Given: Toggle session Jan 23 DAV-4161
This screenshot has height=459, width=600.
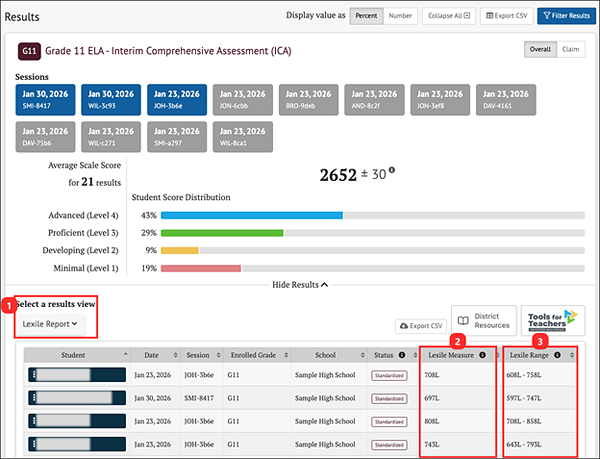Looking at the screenshot, I should [x=506, y=99].
